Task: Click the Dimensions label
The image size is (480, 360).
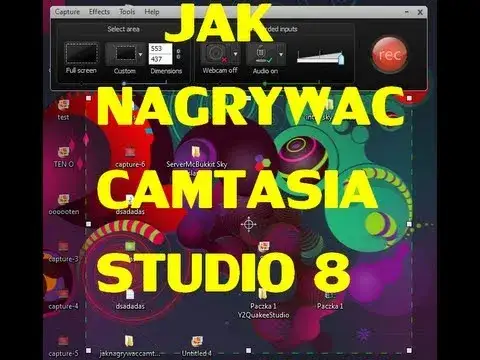Action: [x=166, y=71]
